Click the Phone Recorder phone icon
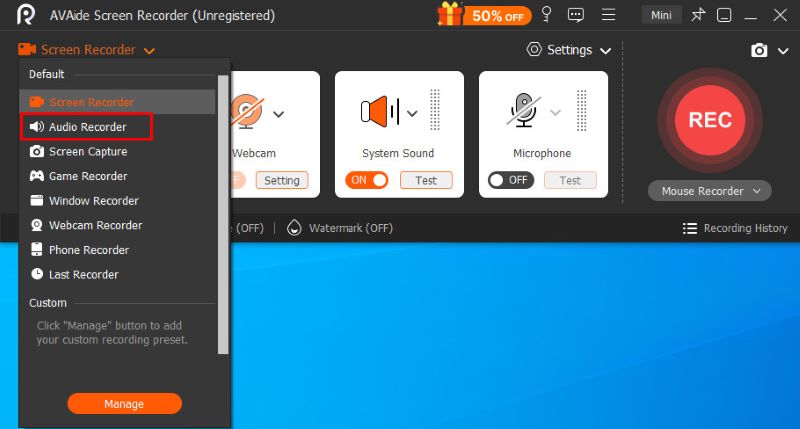The image size is (800, 429). click(x=37, y=249)
